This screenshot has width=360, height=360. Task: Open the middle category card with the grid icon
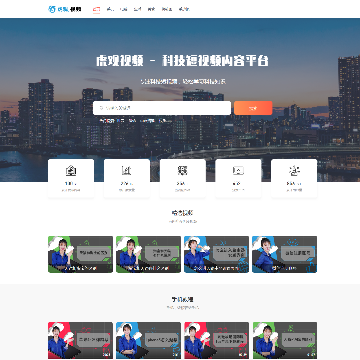pos(182,178)
